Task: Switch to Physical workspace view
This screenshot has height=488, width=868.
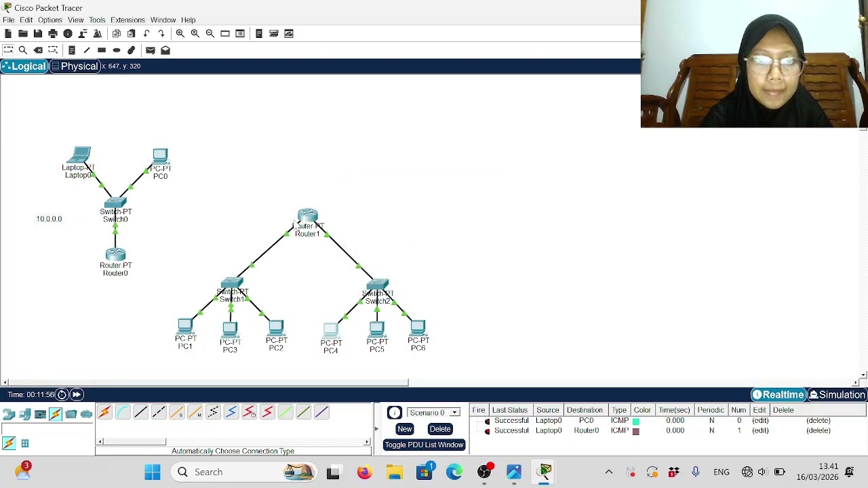Action: click(x=75, y=66)
